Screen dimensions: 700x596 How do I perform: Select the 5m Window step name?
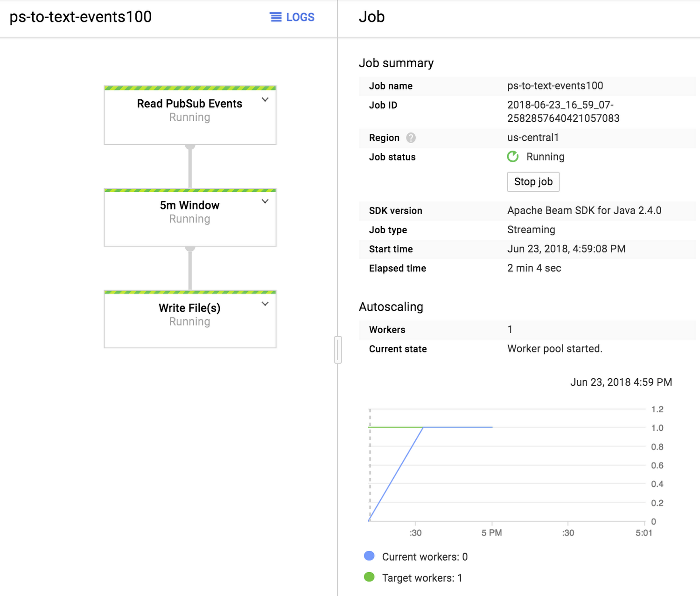[189, 205]
